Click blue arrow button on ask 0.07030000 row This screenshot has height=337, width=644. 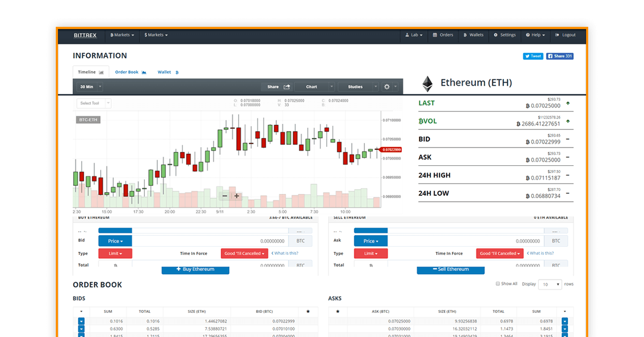click(565, 329)
